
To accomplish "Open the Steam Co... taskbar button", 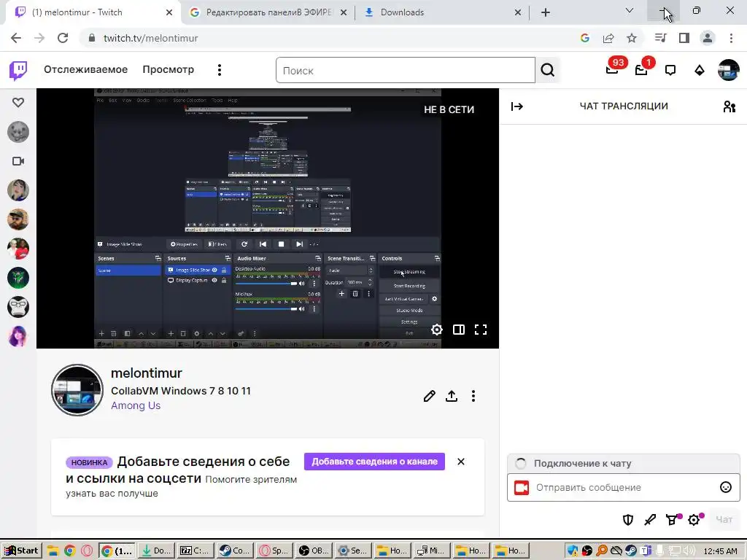I will pyautogui.click(x=234, y=551).
